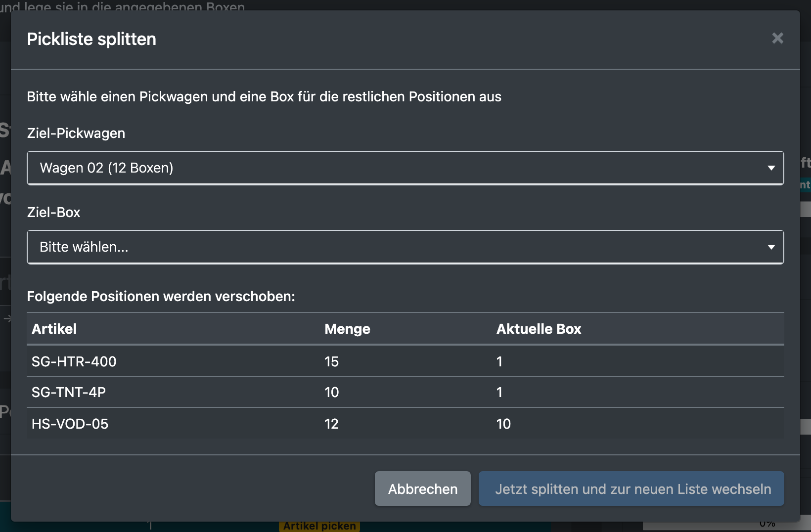
Task: Open the Ziel-Box dropdown
Action: tap(405, 247)
